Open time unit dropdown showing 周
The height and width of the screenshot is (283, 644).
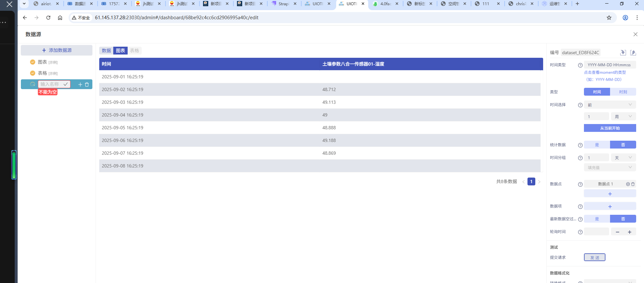623,117
